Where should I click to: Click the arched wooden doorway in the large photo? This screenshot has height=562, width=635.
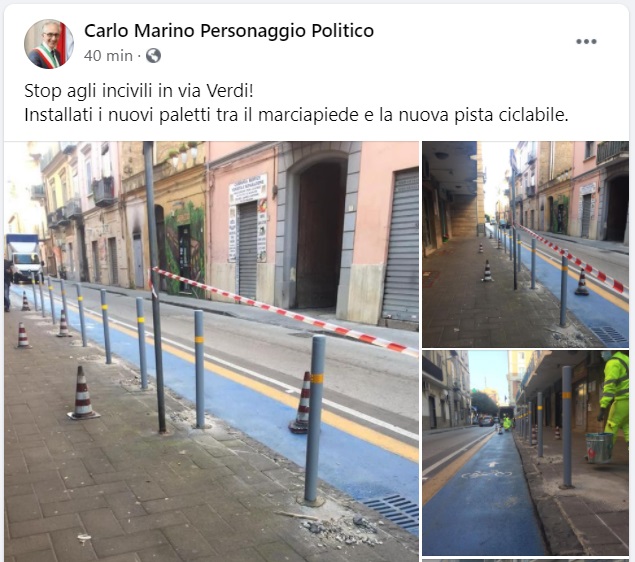coord(321,236)
